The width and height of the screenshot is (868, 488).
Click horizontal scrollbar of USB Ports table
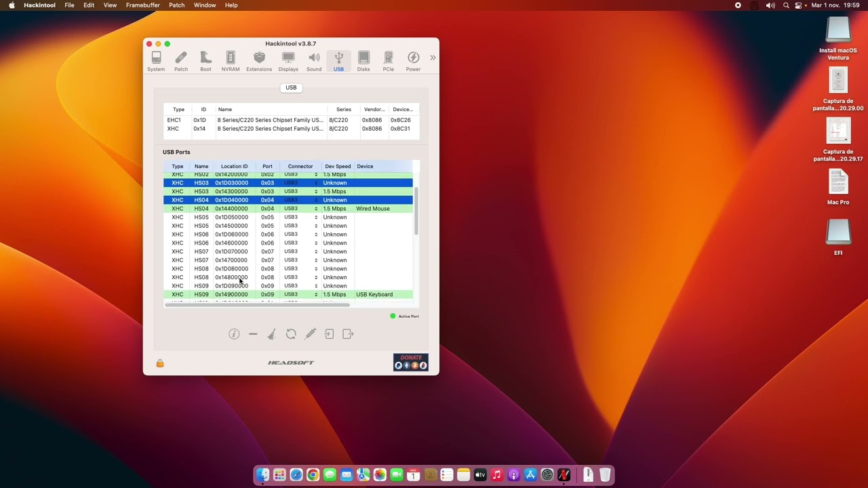[x=257, y=305]
